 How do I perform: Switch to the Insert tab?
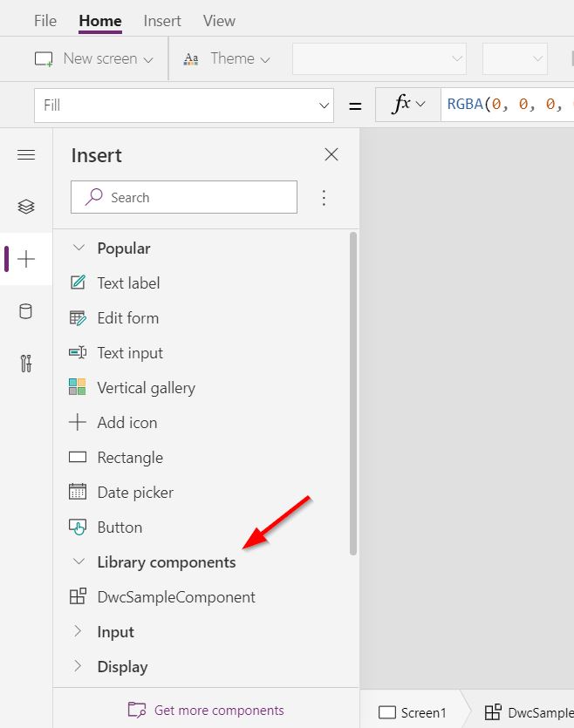162,20
